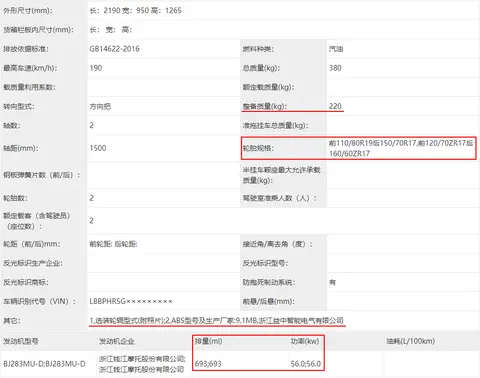Image resolution: width=480 pixels, height=378 pixels.
Task: Select the power value 56.0;56.0
Action: [x=306, y=364]
